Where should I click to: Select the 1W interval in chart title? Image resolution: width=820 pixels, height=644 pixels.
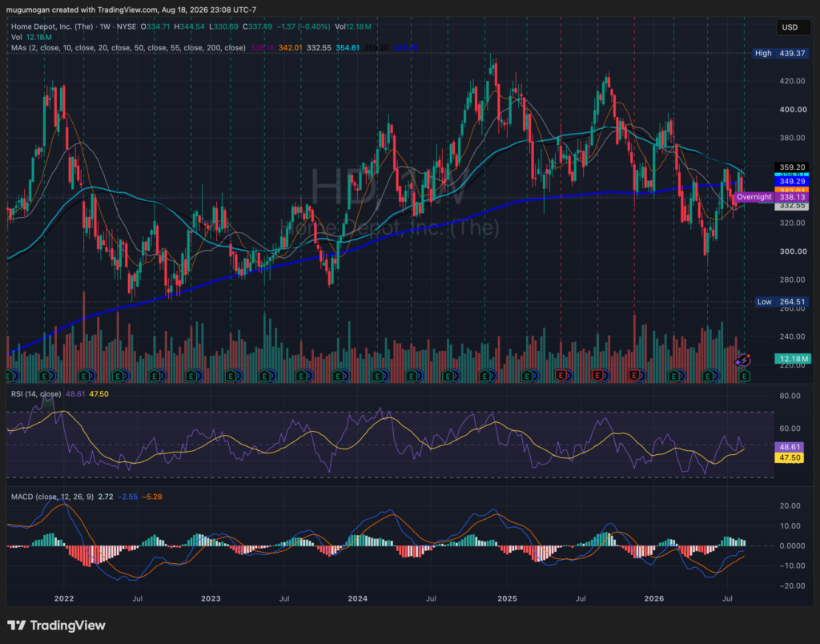107,26
